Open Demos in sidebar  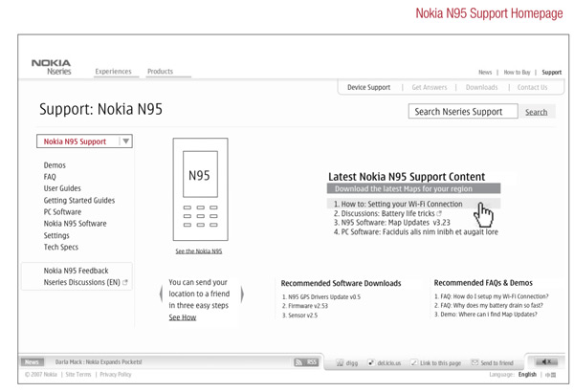tap(55, 165)
